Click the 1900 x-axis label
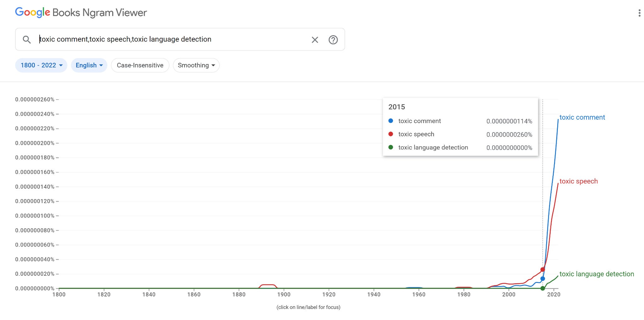Screen dimensions: 644x320 (x=284, y=295)
